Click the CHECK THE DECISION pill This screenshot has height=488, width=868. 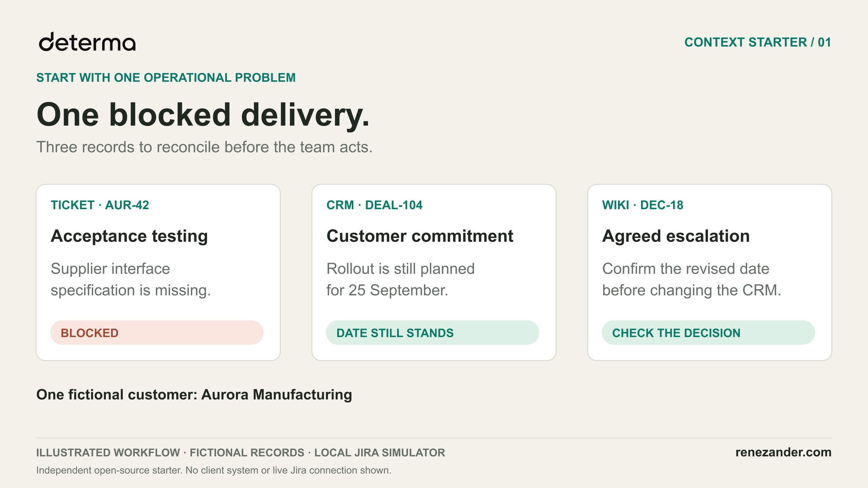[x=708, y=333]
